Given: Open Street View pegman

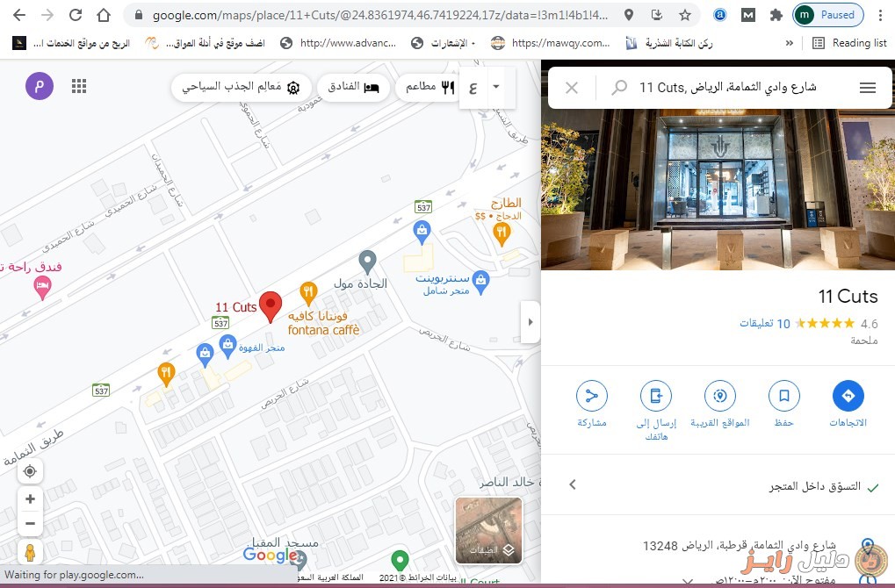Looking at the screenshot, I should [x=30, y=552].
